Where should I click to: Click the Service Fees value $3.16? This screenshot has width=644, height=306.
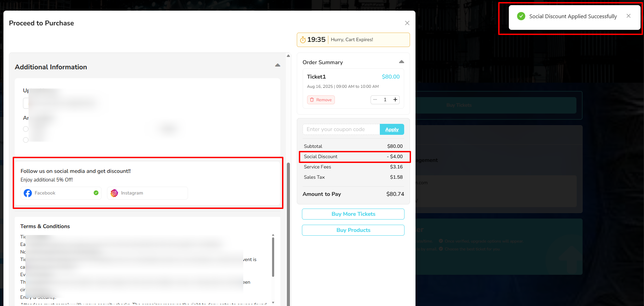pyautogui.click(x=396, y=167)
